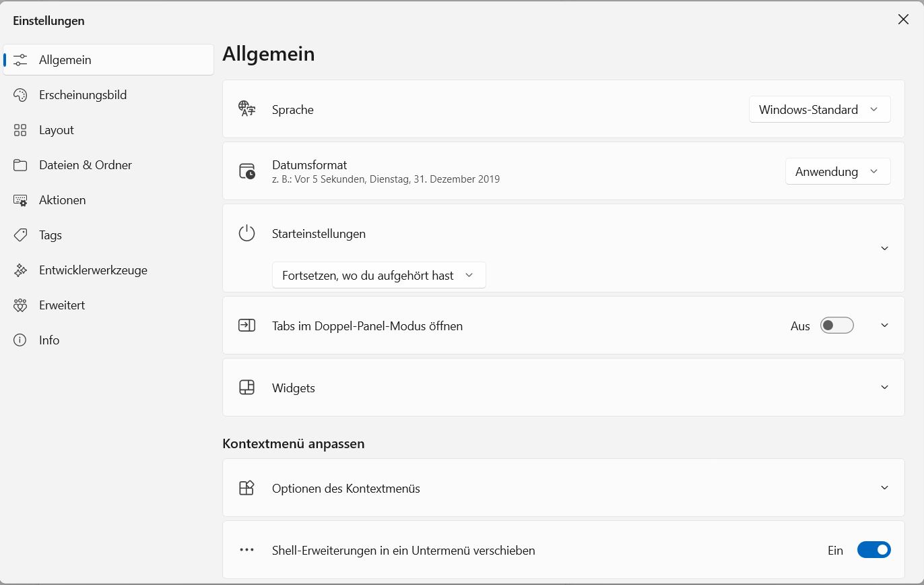Enable Tabs im Doppel-Panel-Modus toggle
The image size is (924, 585).
(836, 326)
